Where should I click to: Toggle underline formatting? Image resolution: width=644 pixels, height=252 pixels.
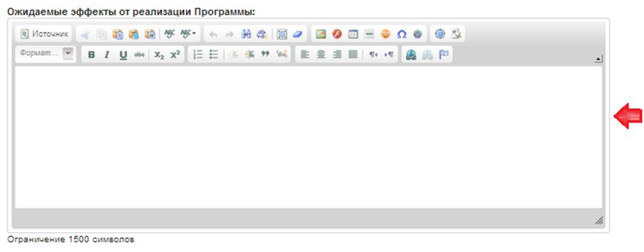coord(123,55)
